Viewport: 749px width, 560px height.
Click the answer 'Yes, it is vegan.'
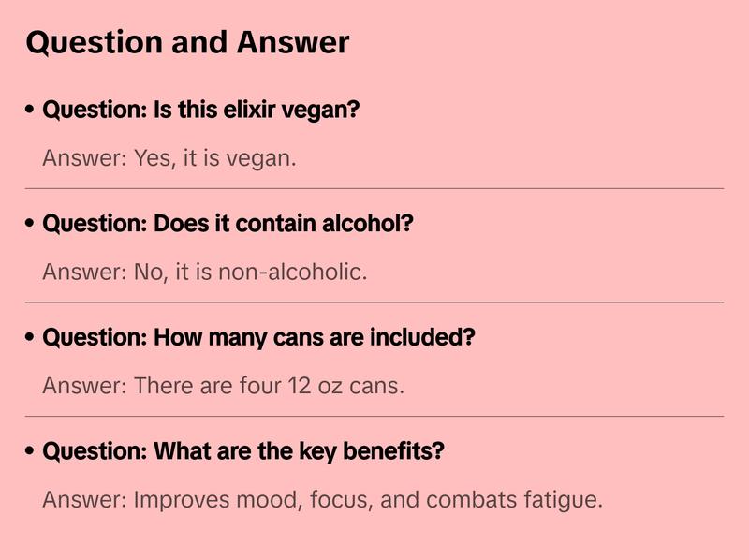click(169, 157)
